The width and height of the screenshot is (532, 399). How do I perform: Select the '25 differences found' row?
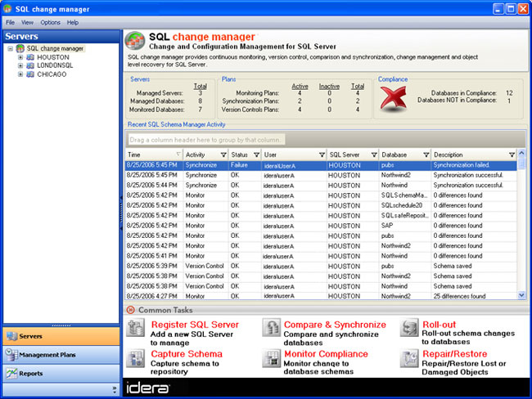321,296
